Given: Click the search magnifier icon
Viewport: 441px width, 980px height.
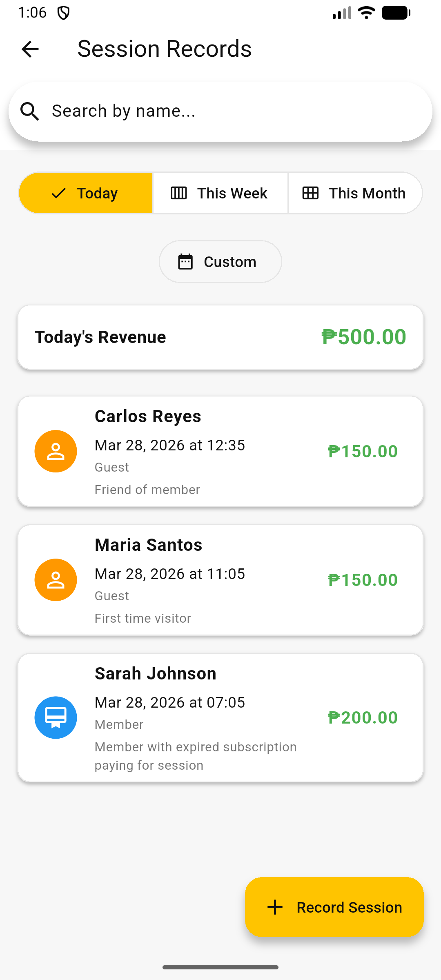Looking at the screenshot, I should coord(30,111).
